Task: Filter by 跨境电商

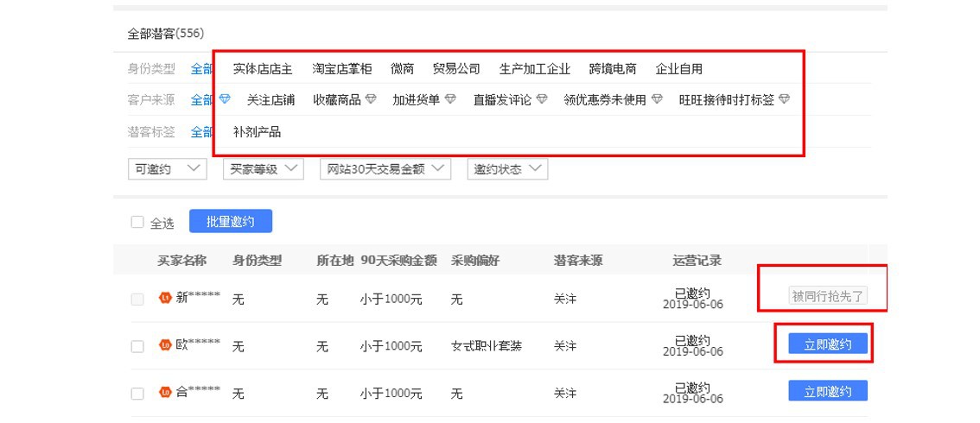Action: click(613, 68)
